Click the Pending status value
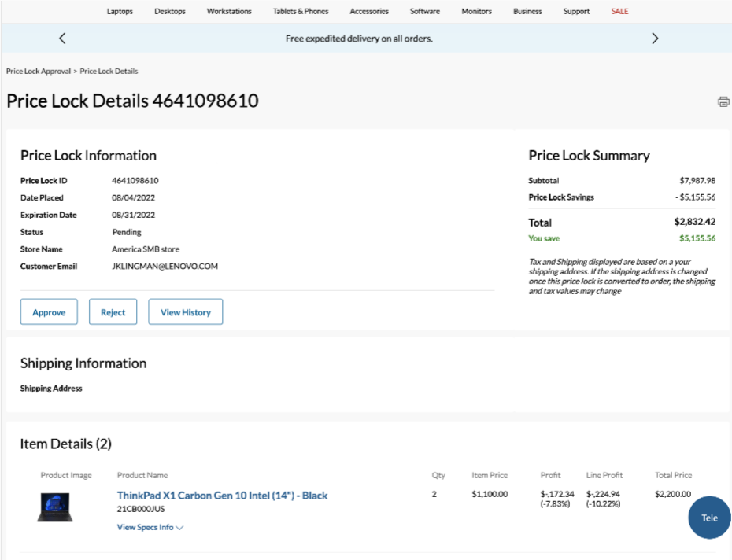Image resolution: width=732 pixels, height=560 pixels. 127,232
